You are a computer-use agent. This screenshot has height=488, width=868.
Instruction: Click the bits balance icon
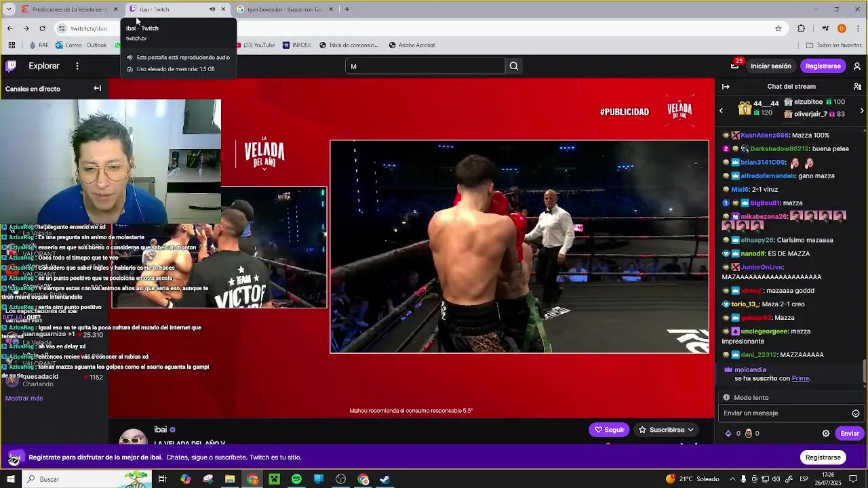[728, 433]
